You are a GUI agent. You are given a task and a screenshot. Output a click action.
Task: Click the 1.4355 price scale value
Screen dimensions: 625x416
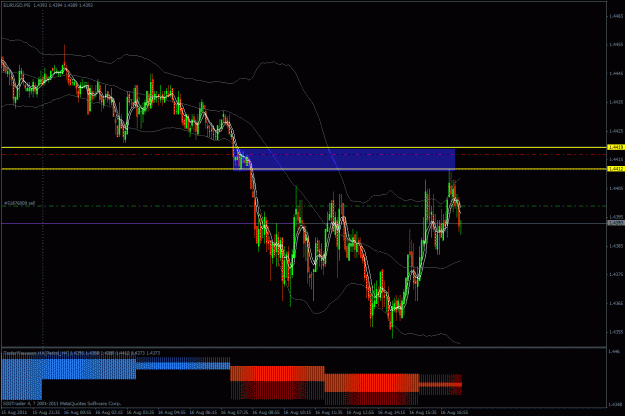[616, 332]
